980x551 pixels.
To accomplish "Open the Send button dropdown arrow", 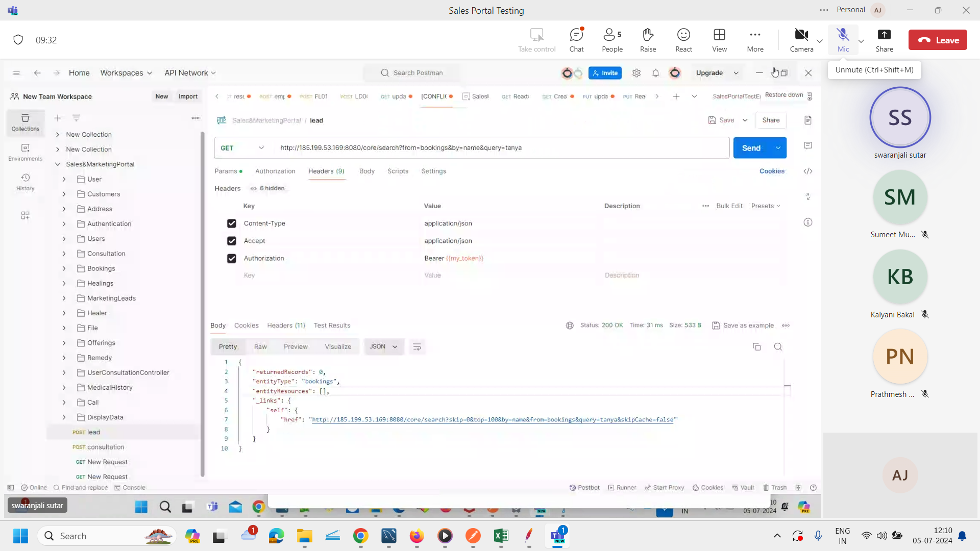I will (778, 148).
